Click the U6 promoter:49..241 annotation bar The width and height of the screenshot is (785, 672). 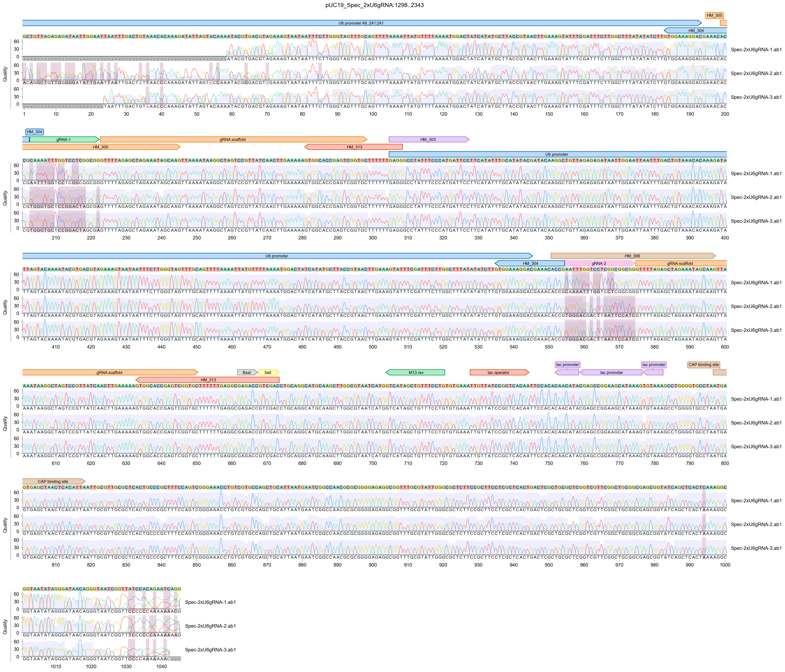click(x=361, y=23)
